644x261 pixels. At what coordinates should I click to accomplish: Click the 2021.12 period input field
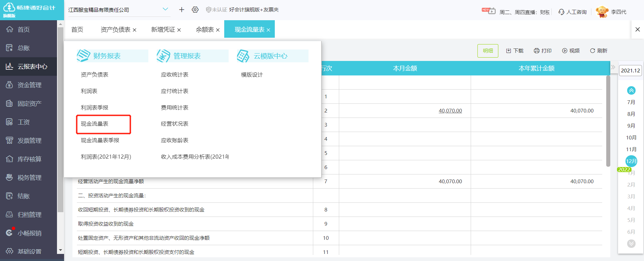630,71
